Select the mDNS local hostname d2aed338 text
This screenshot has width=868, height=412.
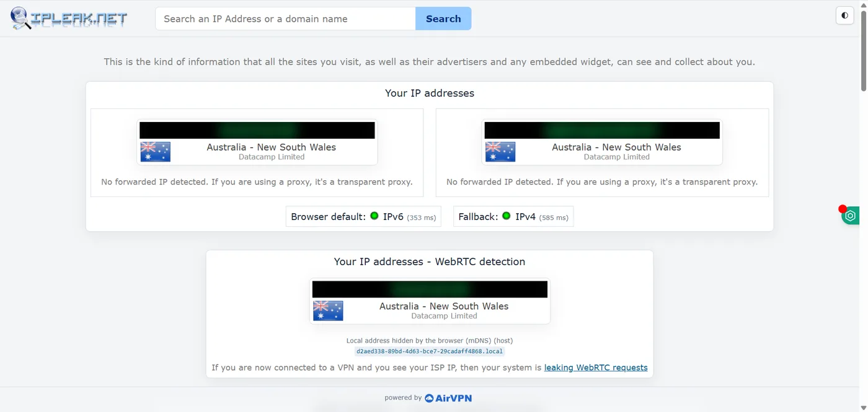430,351
